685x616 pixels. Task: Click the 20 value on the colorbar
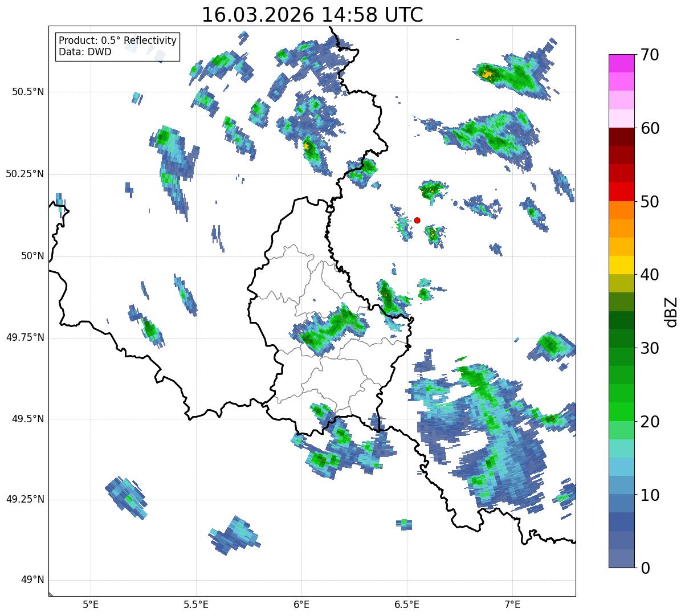coord(649,422)
